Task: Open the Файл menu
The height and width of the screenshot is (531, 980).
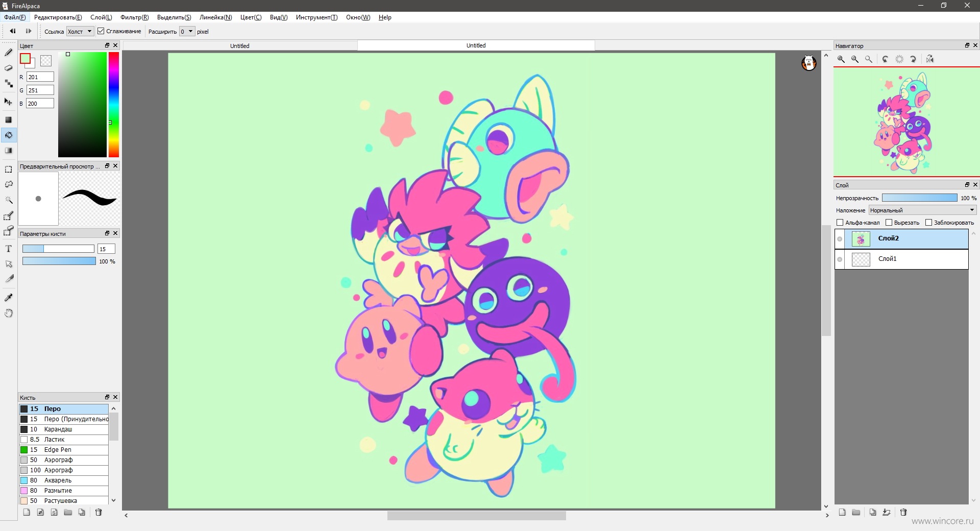Action: (x=15, y=17)
